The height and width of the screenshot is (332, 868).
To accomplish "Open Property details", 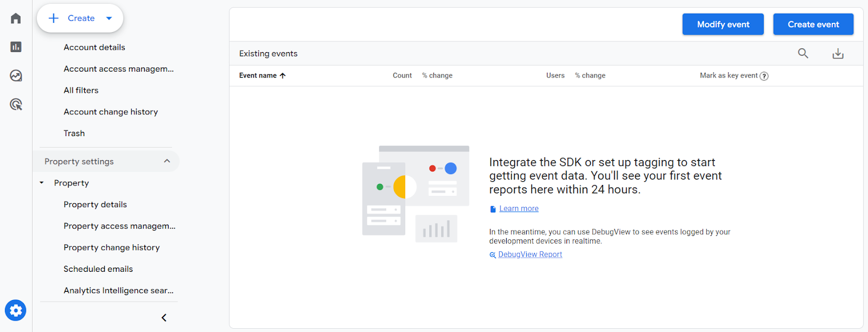I will pos(95,205).
